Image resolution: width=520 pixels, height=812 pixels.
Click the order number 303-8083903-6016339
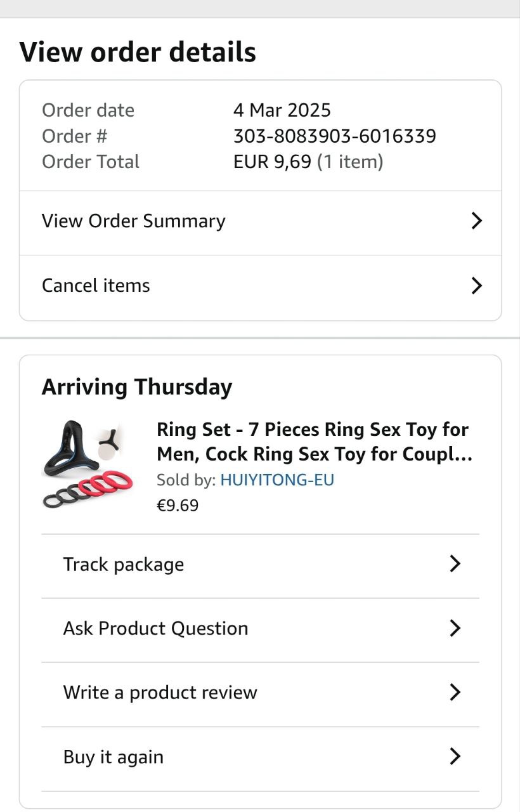334,136
